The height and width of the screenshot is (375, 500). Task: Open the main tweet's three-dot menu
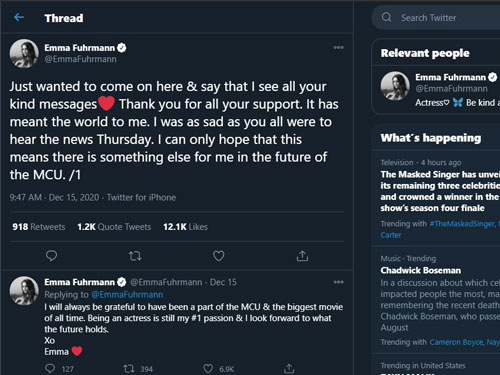tap(338, 48)
